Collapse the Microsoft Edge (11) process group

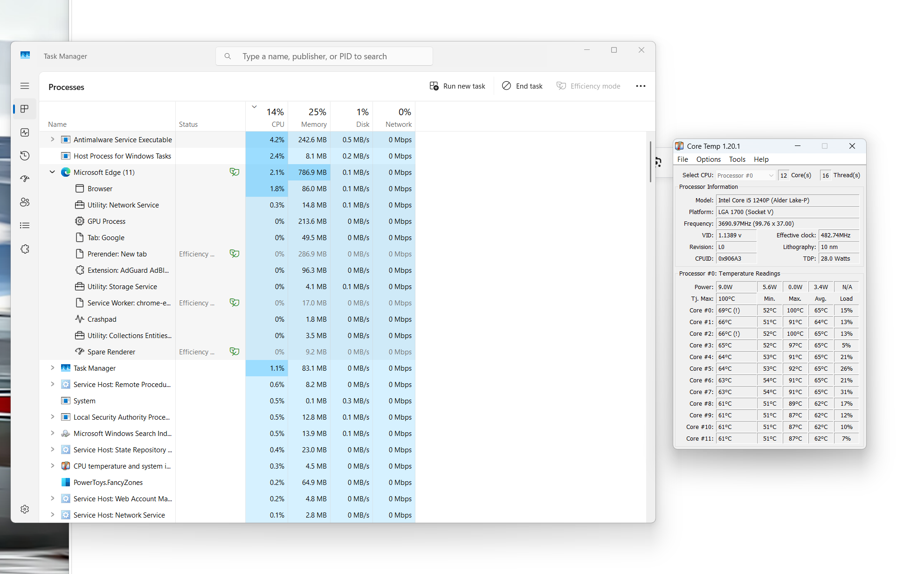[x=52, y=172]
